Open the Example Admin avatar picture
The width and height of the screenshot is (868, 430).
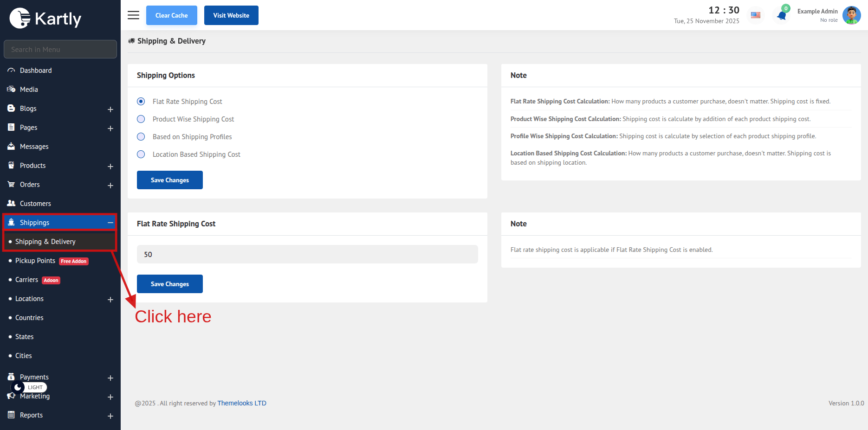tap(851, 15)
